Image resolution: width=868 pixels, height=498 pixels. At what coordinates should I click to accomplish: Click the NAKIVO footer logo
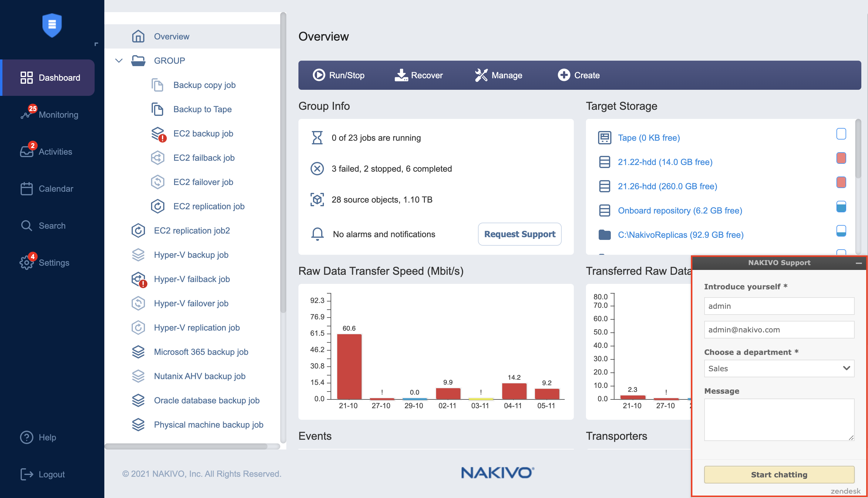pyautogui.click(x=498, y=472)
